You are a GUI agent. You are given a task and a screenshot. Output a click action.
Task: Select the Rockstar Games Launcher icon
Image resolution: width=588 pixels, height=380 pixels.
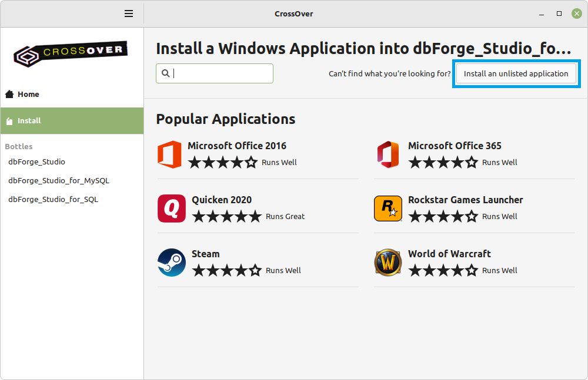coord(387,208)
